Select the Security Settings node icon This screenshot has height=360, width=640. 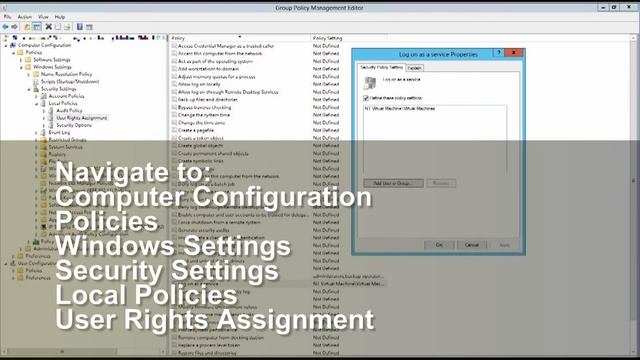[x=36, y=89]
